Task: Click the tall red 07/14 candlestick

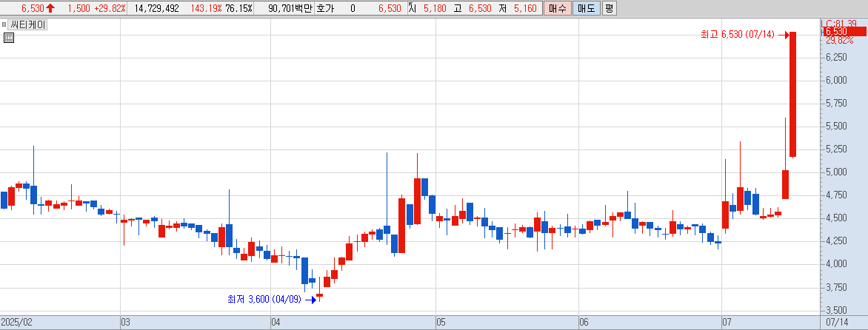Action: click(792, 95)
